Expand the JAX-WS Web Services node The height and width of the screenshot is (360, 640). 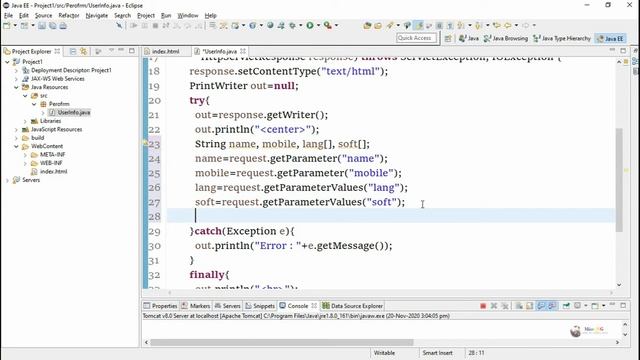coord(16,79)
